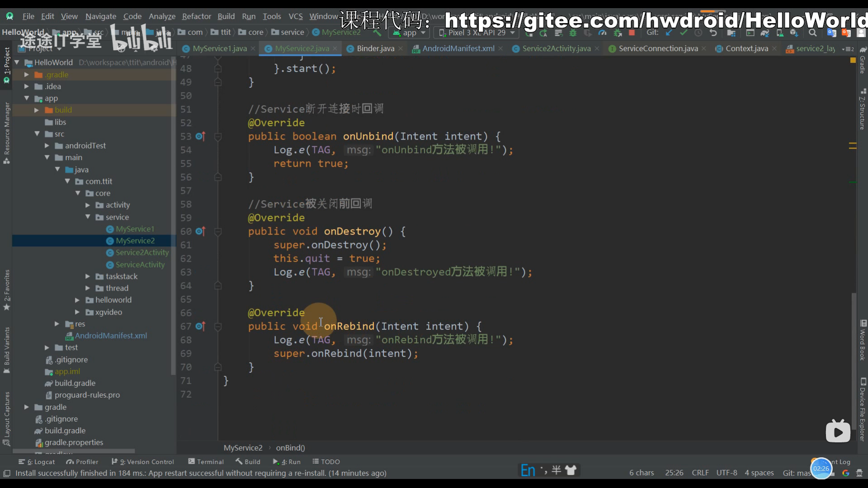
Task: Close the Binder.java tab
Action: click(401, 48)
